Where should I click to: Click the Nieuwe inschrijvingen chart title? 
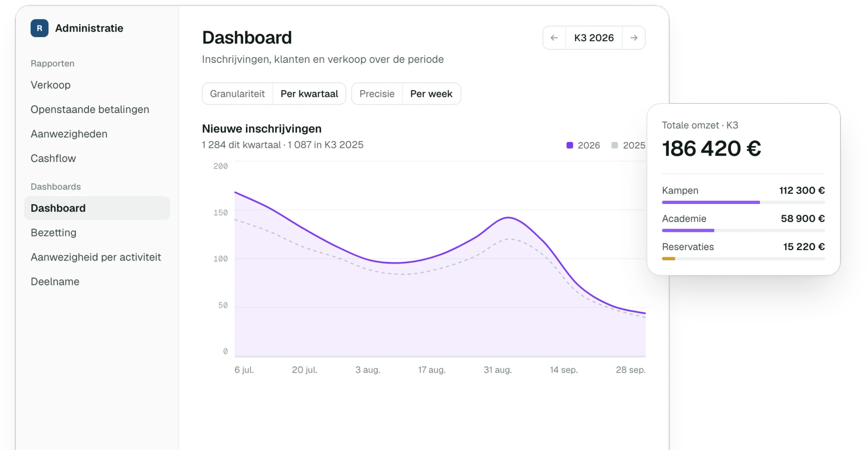(262, 128)
